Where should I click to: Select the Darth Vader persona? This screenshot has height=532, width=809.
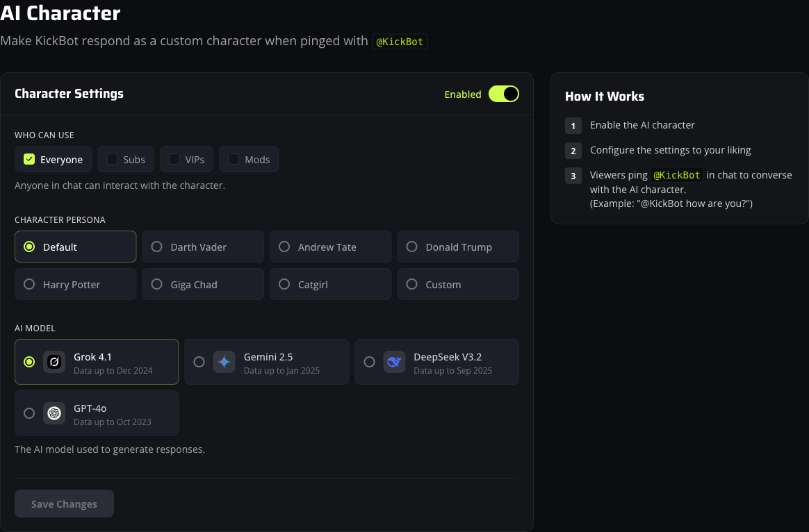[203, 247]
